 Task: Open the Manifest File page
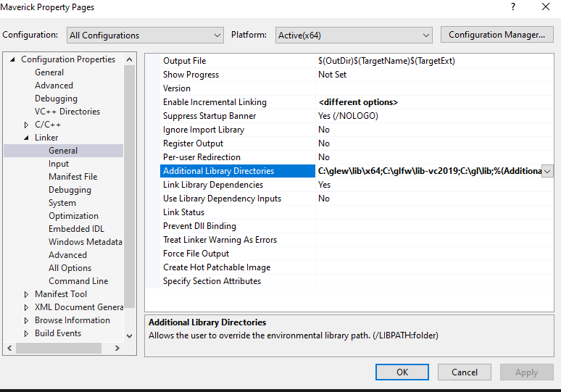pos(73,177)
